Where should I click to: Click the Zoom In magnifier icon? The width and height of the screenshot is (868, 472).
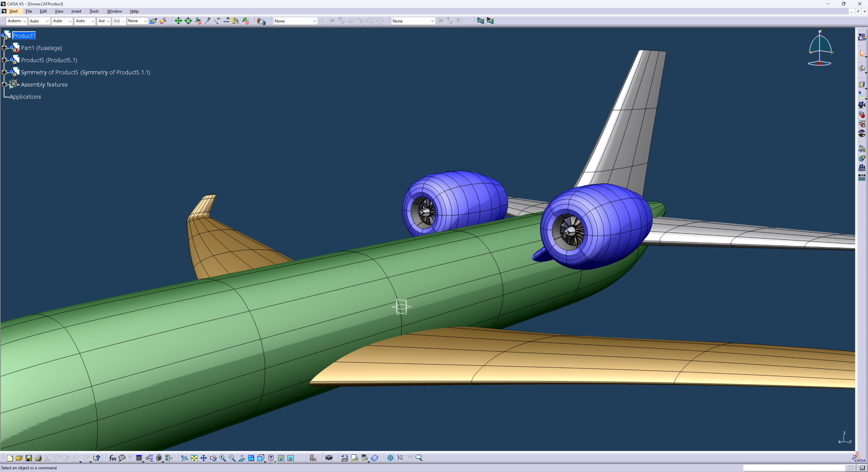(x=222, y=458)
